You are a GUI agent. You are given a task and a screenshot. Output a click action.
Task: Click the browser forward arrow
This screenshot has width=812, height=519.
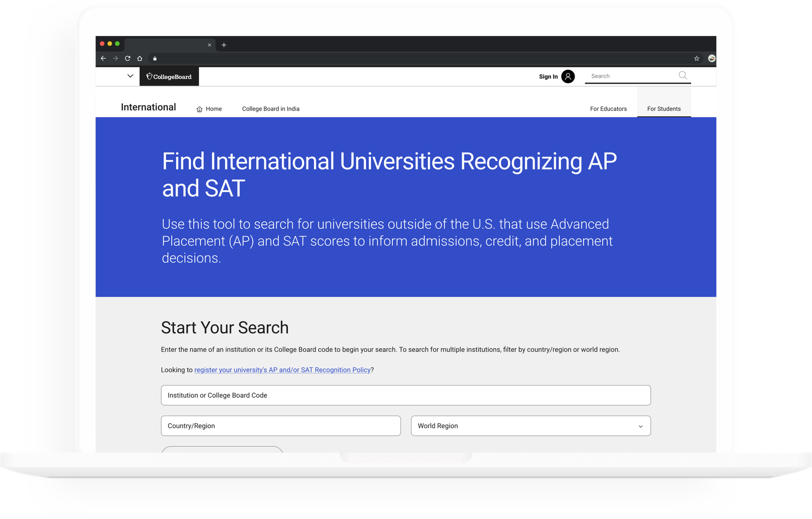tap(115, 58)
